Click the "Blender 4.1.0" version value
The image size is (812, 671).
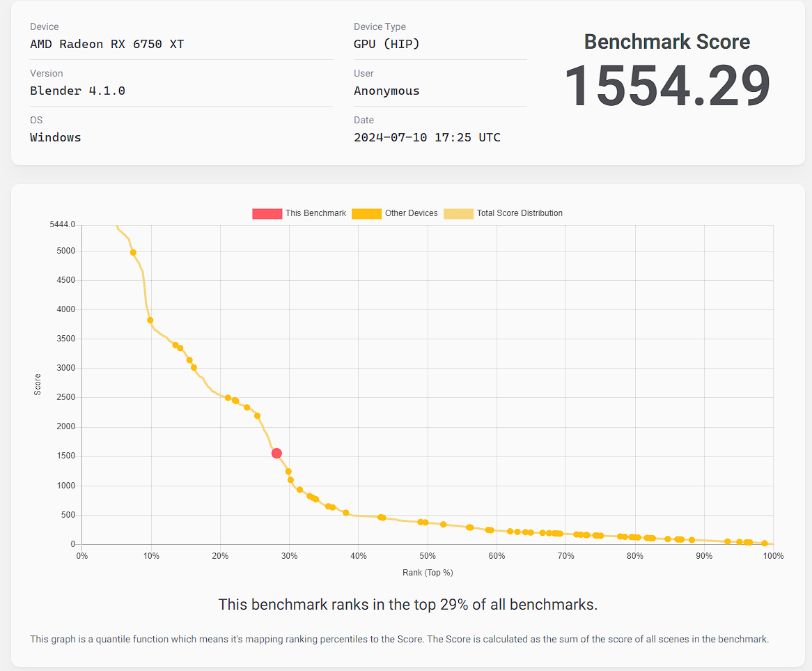[x=77, y=91]
